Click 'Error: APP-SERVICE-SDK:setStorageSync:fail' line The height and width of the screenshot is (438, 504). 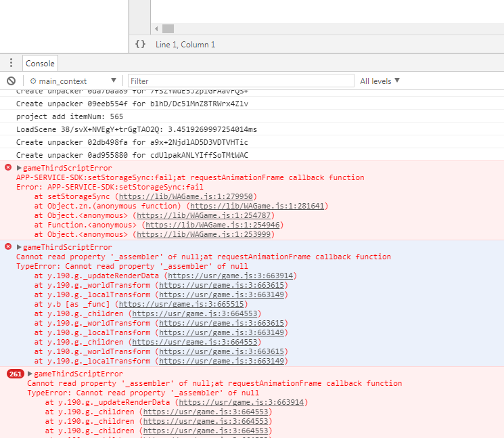110,187
